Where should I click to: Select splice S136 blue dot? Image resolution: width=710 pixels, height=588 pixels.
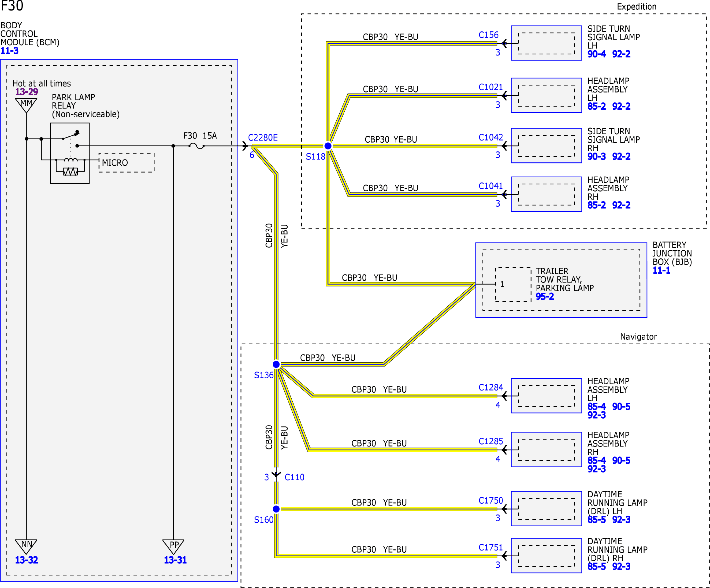point(276,364)
